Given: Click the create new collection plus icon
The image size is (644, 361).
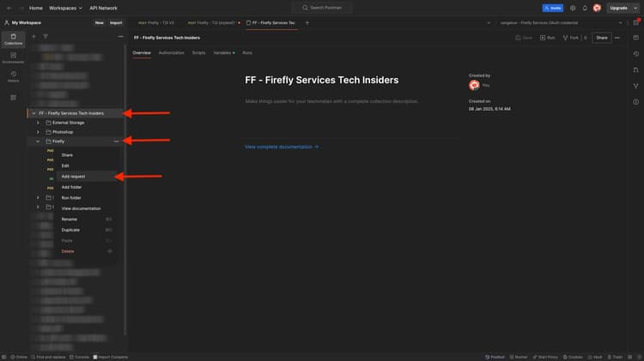Looking at the screenshot, I should tap(34, 37).
